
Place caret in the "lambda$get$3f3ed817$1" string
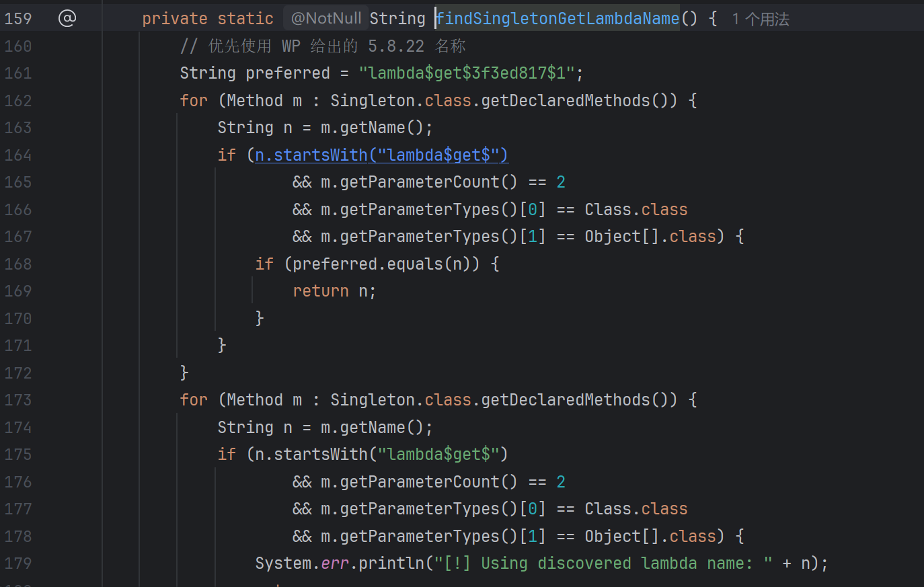(x=467, y=73)
